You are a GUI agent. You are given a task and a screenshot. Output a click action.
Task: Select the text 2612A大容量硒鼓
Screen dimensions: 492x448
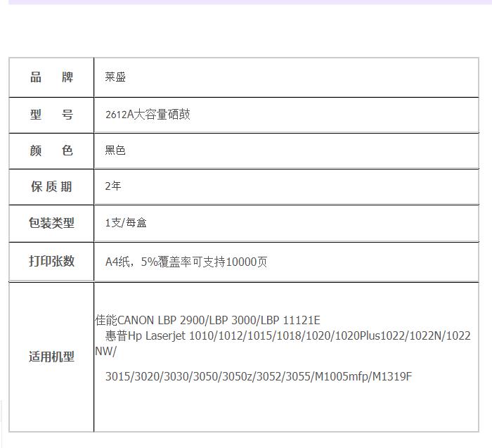point(148,115)
